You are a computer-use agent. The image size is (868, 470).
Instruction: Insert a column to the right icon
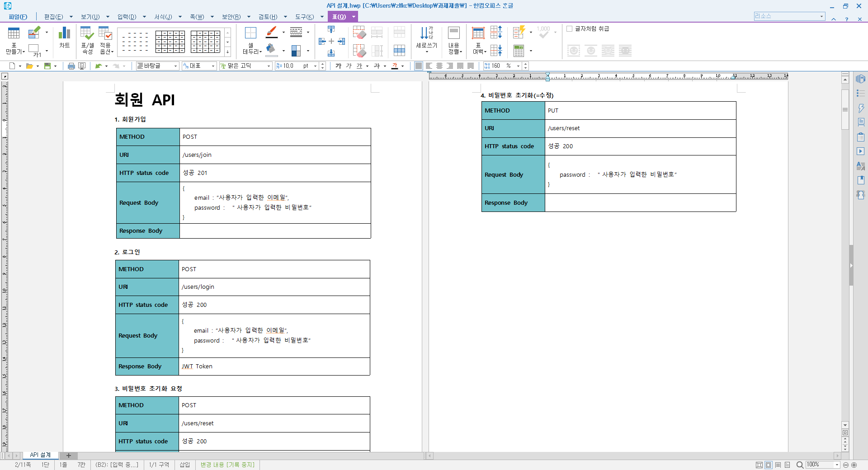341,41
